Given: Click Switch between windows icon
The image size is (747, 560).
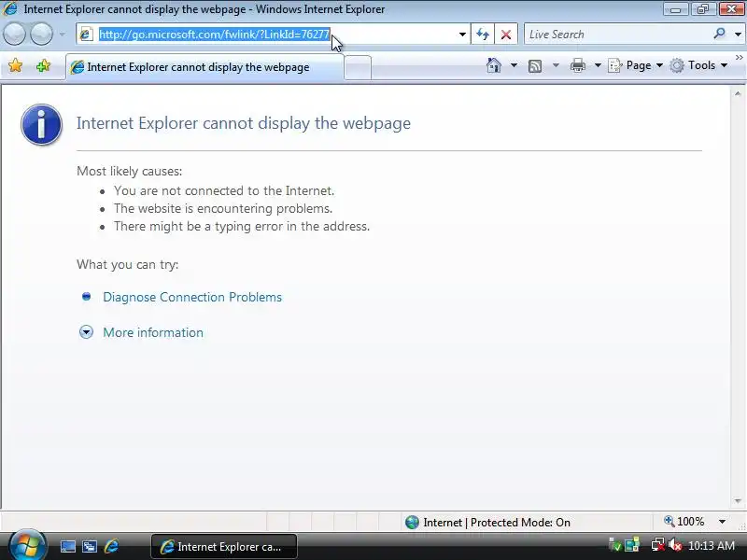Looking at the screenshot, I should (90, 546).
